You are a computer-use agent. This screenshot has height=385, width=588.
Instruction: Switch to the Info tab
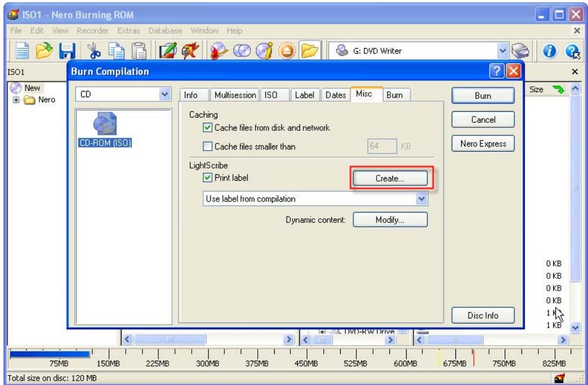pyautogui.click(x=193, y=95)
